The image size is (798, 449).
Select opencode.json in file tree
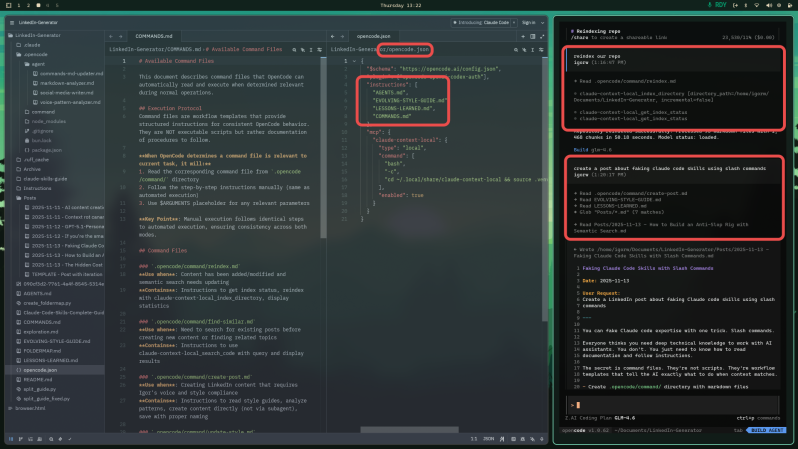(55, 370)
